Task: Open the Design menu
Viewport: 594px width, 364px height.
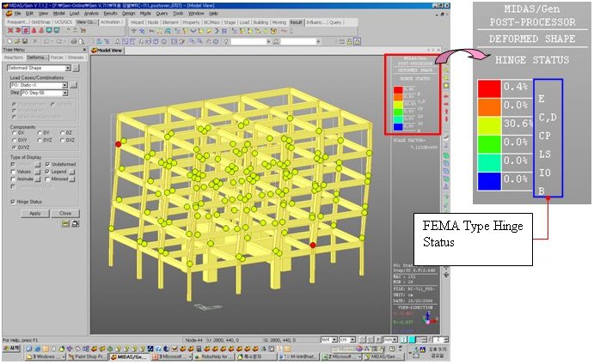Action: (128, 13)
